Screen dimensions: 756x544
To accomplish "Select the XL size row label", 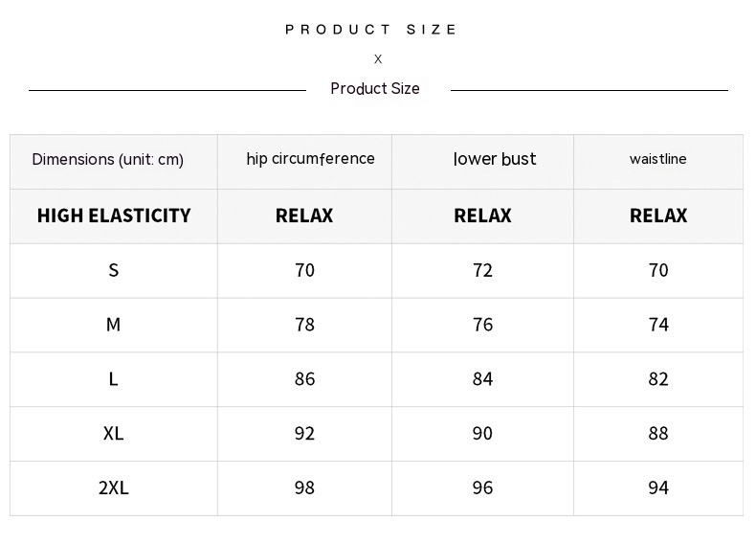I will pos(113,434).
